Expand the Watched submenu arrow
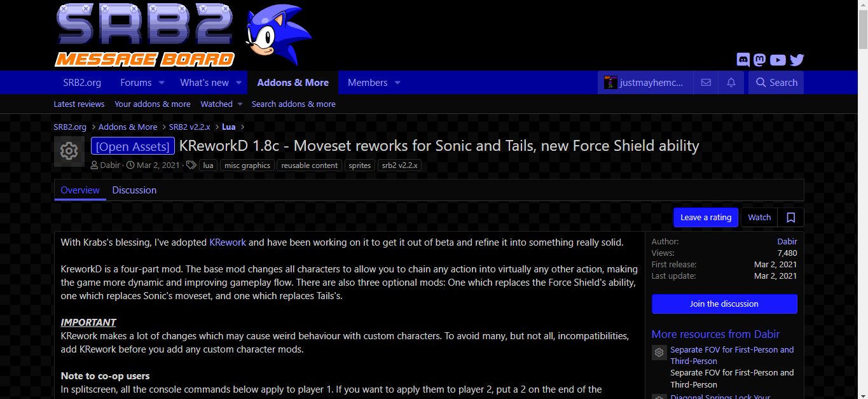Screen dimensions: 868x399 [240, 104]
